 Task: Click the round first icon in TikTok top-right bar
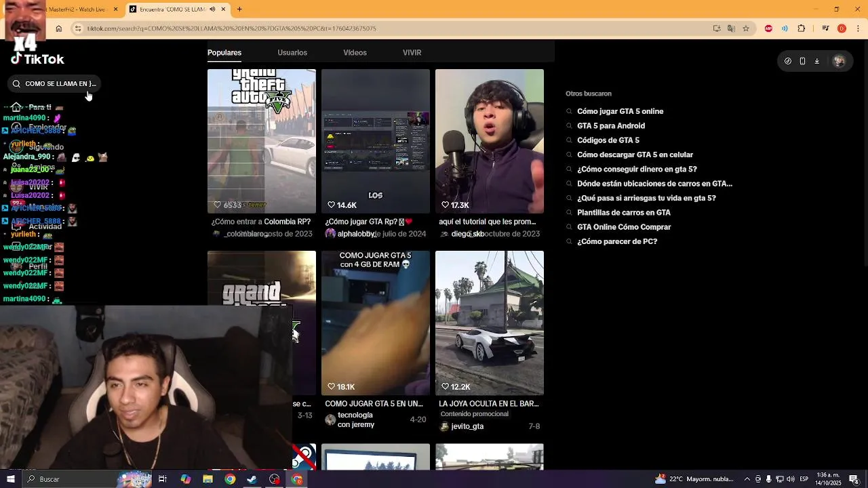pyautogui.click(x=787, y=61)
